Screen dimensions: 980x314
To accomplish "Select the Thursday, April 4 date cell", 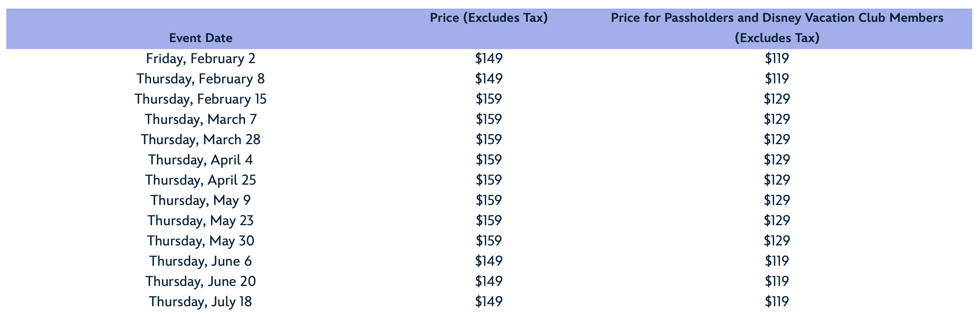I will point(201,160).
